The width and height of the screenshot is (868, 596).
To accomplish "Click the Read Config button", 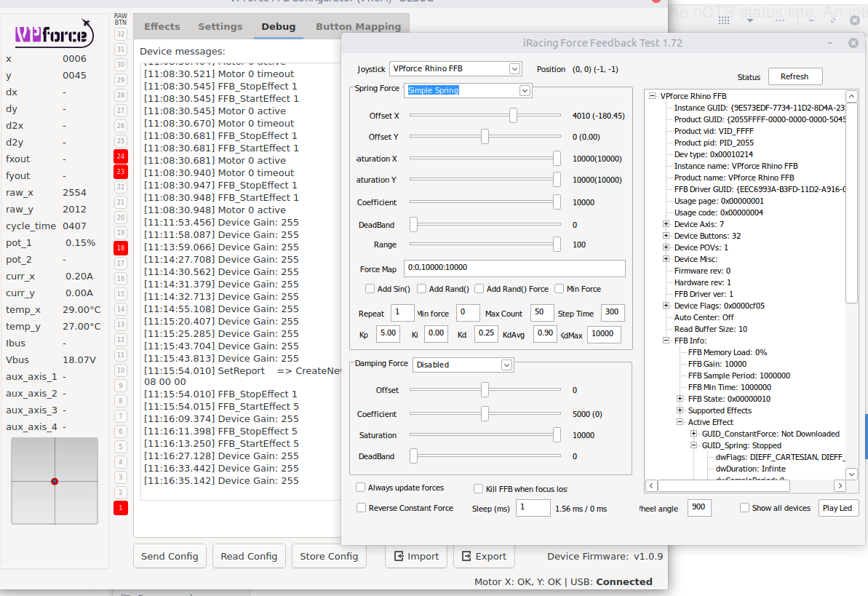I will point(249,556).
